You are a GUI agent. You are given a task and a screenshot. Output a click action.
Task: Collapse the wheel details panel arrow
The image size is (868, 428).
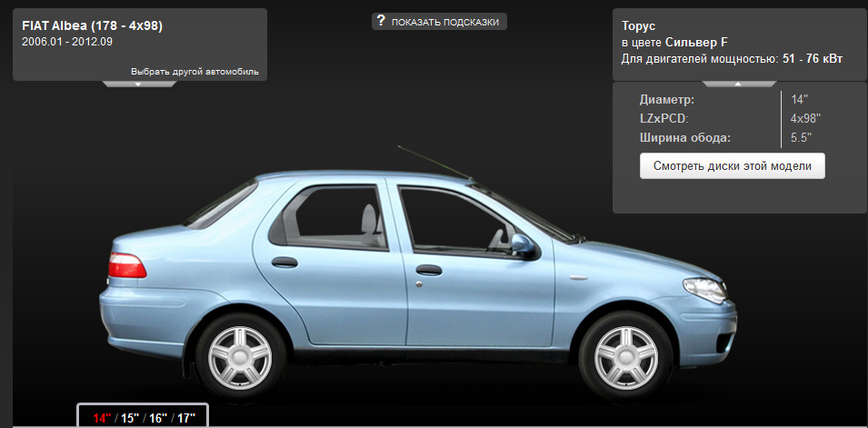click(x=738, y=85)
